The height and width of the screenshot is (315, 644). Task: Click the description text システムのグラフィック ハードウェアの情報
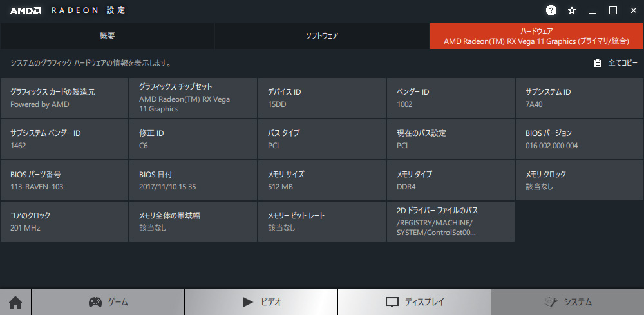click(x=91, y=63)
